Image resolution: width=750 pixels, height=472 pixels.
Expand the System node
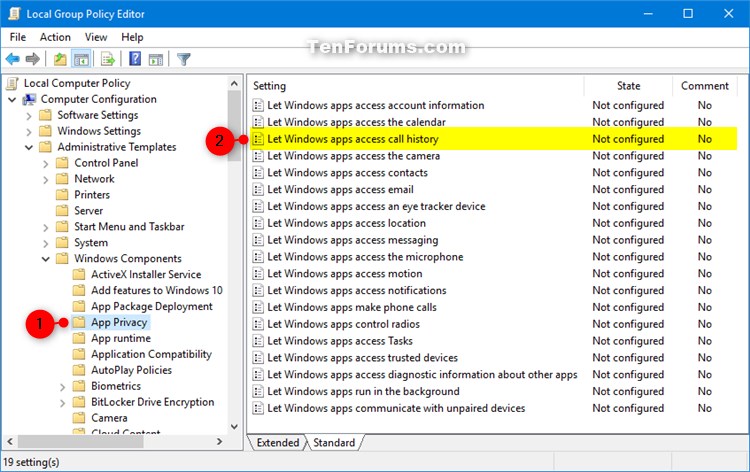(45, 243)
